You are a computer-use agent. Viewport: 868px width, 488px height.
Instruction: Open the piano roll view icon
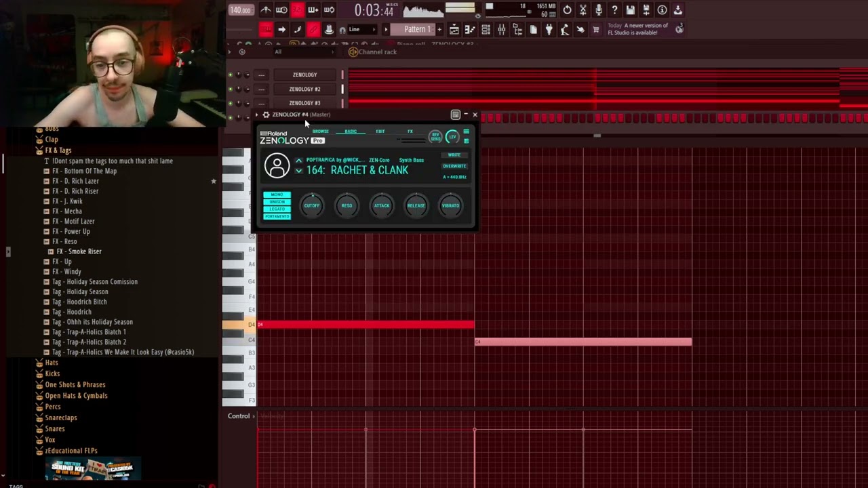pyautogui.click(x=469, y=29)
